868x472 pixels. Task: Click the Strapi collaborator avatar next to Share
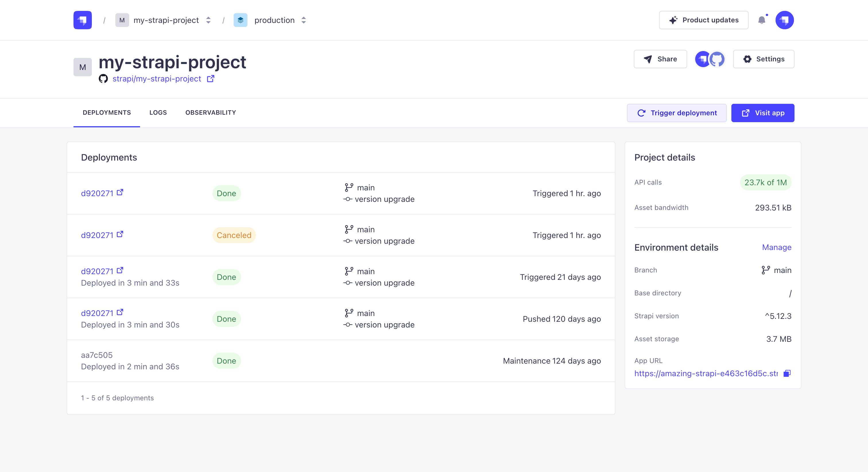tap(703, 59)
